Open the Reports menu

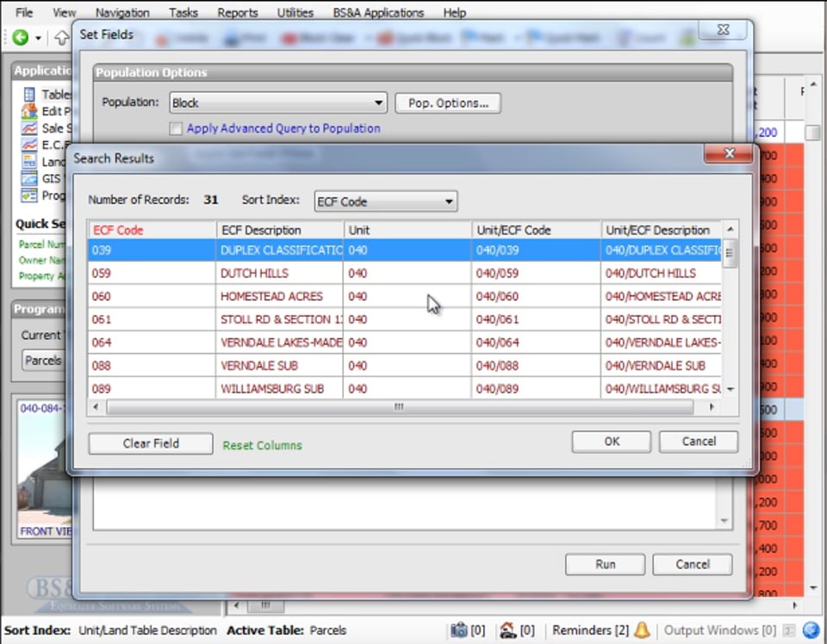(x=238, y=13)
